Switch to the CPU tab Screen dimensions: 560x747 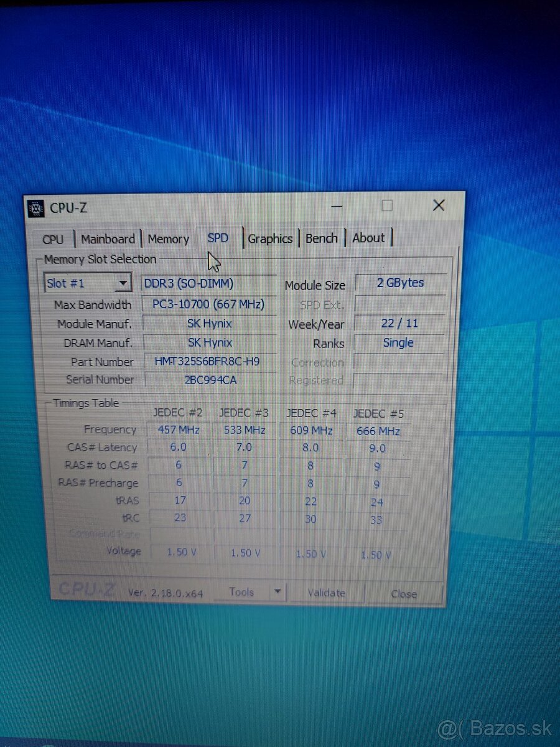coord(54,239)
